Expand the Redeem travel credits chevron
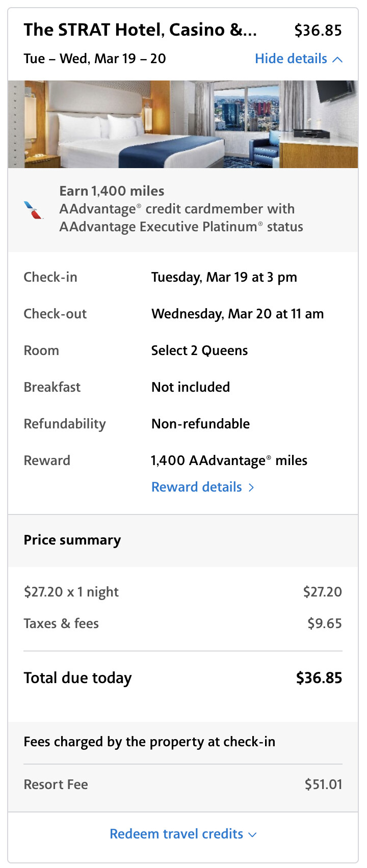This screenshot has width=367, height=868. point(252,834)
